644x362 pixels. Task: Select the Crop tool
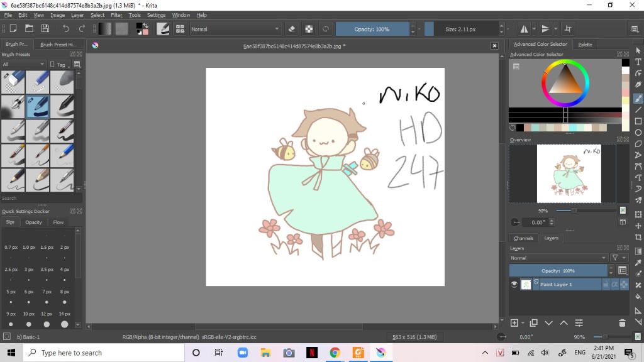[x=638, y=237]
